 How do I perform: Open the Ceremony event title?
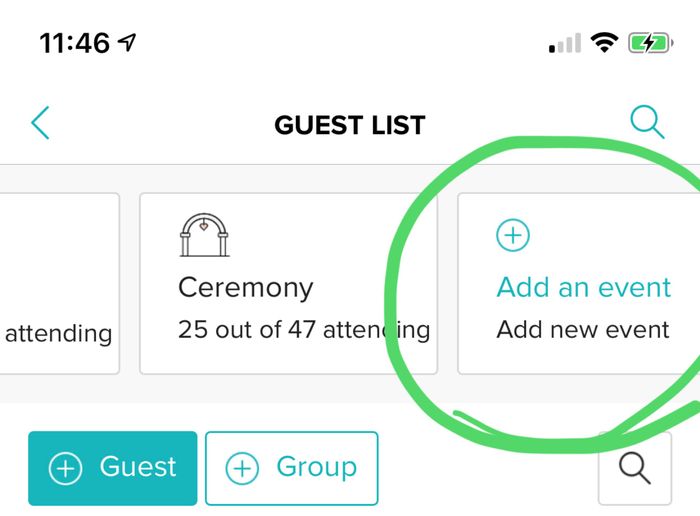[x=245, y=288]
